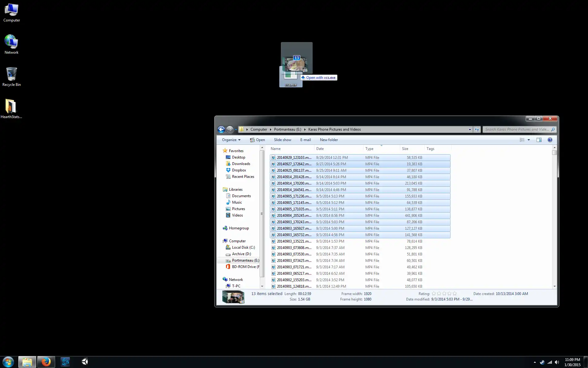The width and height of the screenshot is (588, 368).
Task: Click the HearthStats desktop shortcut
Action: [11, 109]
